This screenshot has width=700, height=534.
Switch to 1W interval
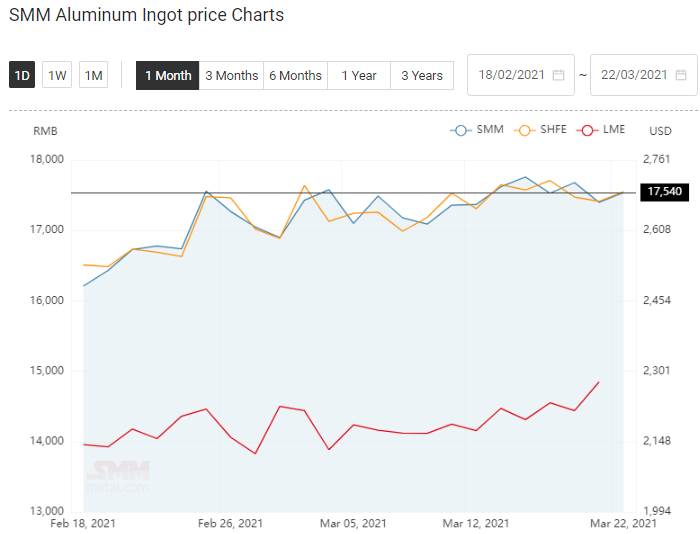tap(57, 75)
